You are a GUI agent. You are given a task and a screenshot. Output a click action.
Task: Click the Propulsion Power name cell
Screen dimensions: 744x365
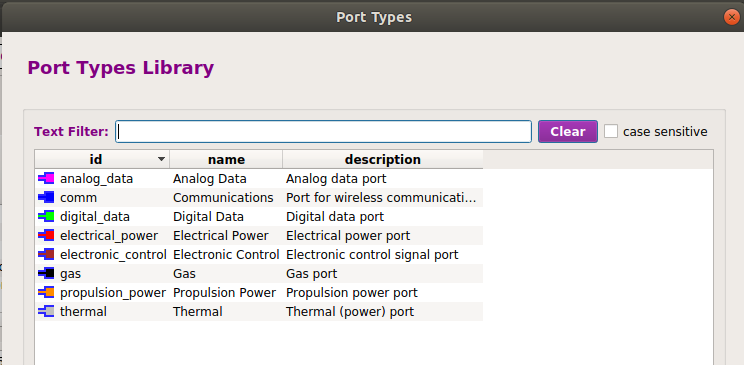pos(224,292)
